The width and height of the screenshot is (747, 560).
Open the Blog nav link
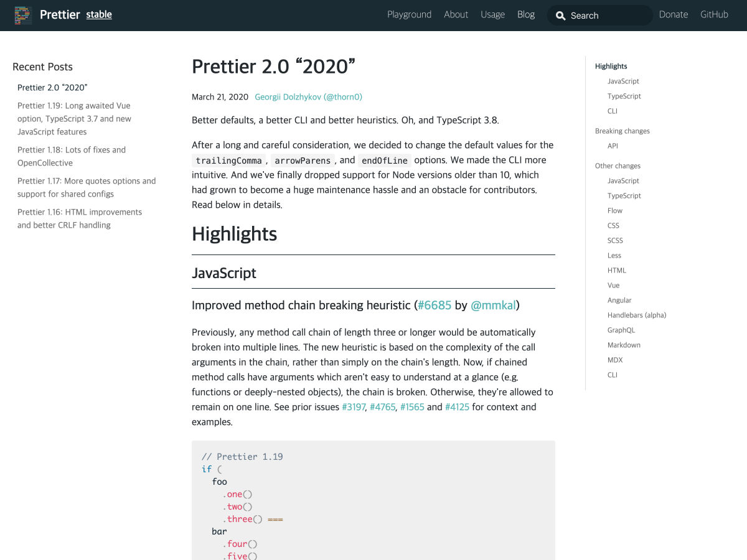click(x=525, y=14)
